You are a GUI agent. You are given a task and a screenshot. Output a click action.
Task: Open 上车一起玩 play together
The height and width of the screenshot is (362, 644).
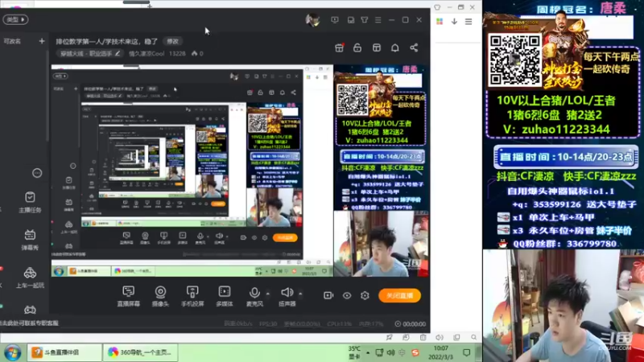tap(30, 278)
